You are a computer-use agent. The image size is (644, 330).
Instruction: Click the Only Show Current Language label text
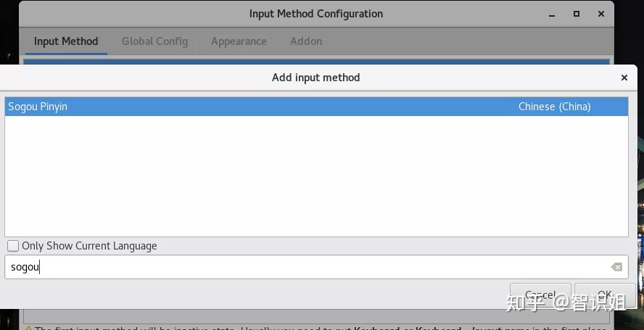[x=89, y=246]
